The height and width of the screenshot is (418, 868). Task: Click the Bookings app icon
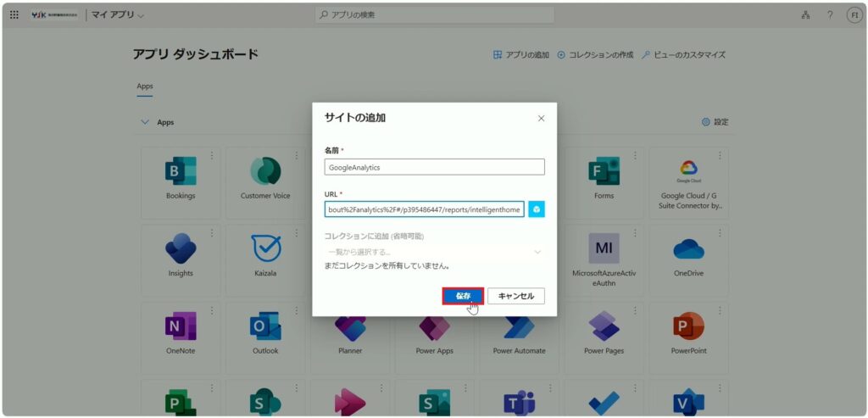pyautogui.click(x=181, y=171)
